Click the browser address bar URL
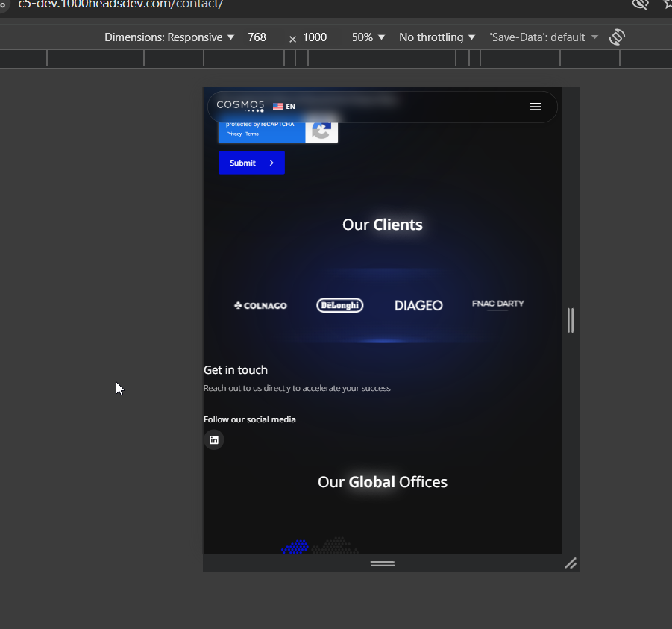 pos(120,4)
